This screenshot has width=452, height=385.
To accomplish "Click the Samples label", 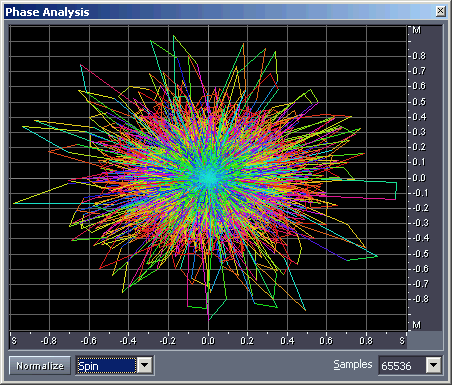I will pyautogui.click(x=353, y=364).
